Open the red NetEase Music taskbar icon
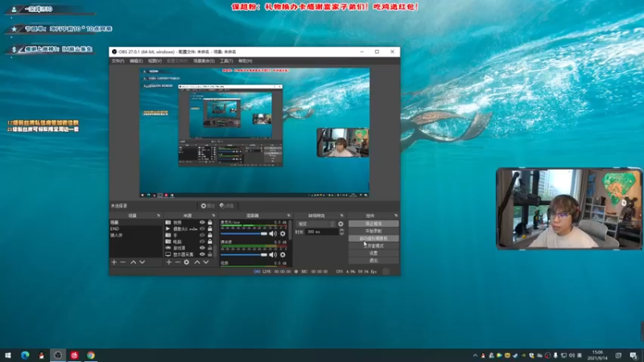 pyautogui.click(x=74, y=356)
